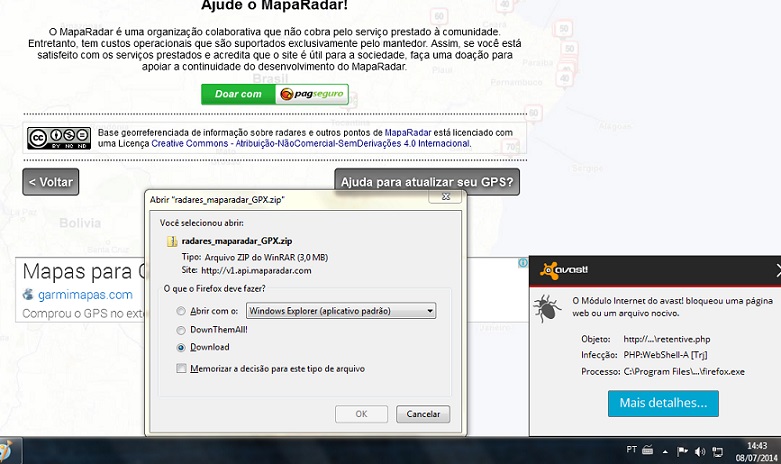Choose the DownThemAll! radio option
781x464 pixels.
pos(181,330)
